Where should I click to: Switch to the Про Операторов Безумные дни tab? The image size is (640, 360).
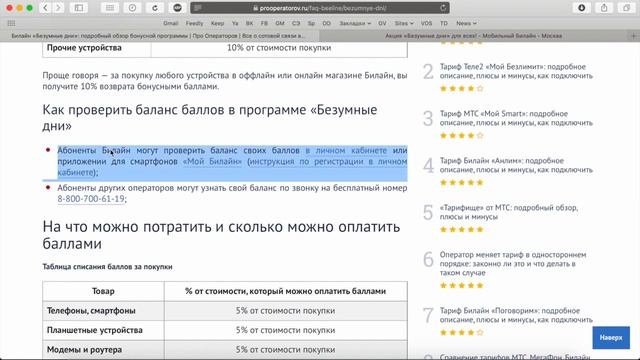tap(159, 36)
